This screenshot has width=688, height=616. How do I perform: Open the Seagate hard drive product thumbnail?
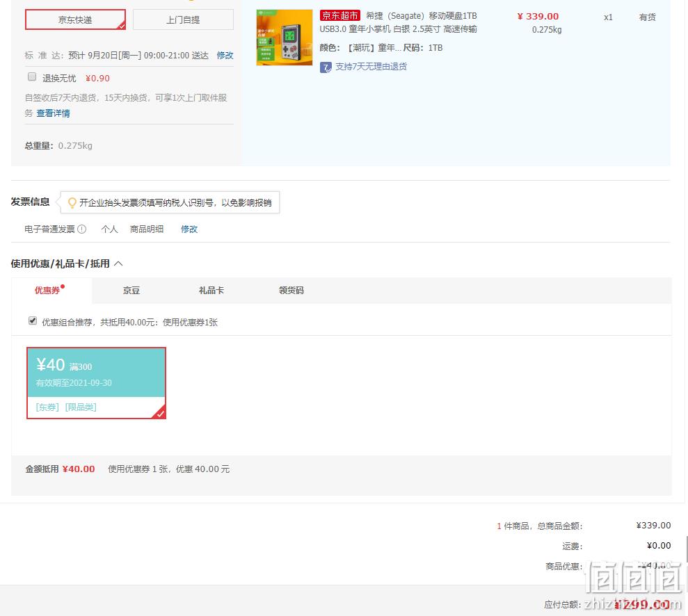(x=285, y=38)
